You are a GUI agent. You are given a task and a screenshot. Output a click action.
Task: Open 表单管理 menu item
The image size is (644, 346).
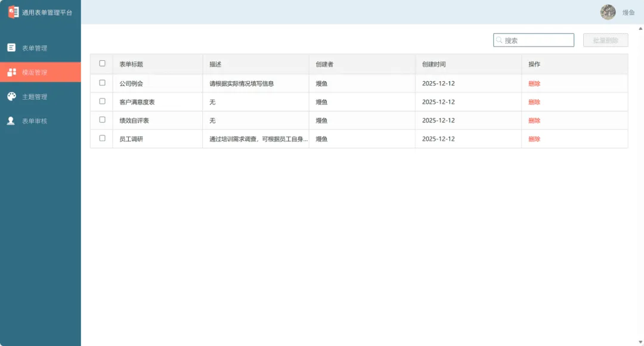coord(41,48)
